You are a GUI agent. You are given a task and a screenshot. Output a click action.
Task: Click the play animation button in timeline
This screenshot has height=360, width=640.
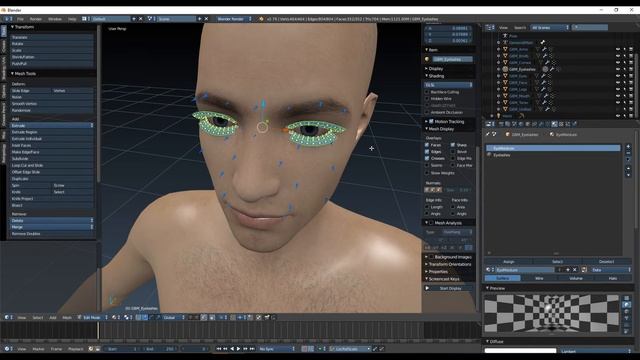pyautogui.click(x=239, y=349)
